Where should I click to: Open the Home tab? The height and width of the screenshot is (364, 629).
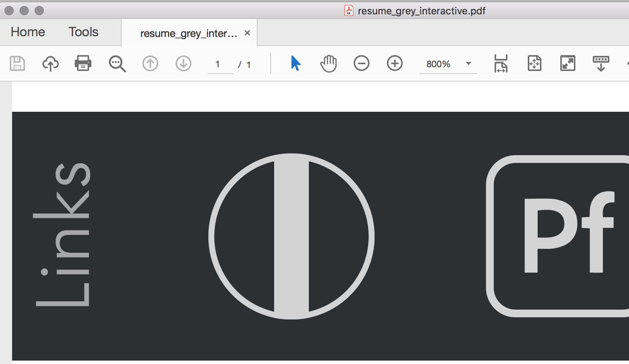click(27, 32)
